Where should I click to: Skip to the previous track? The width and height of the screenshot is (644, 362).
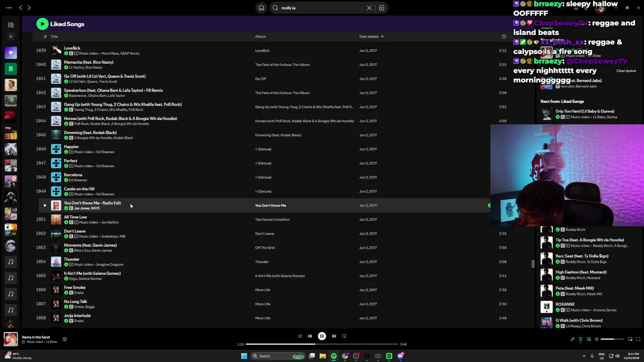tap(310, 336)
